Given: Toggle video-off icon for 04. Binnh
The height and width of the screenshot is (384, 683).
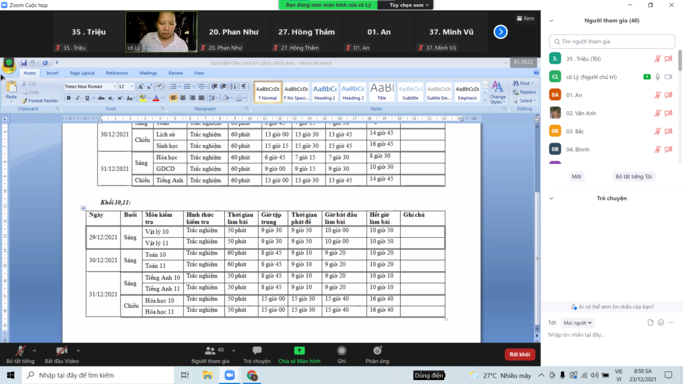Looking at the screenshot, I should (669, 149).
